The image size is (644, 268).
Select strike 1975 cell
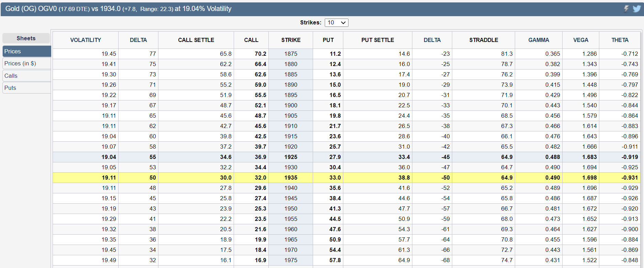(x=291, y=260)
